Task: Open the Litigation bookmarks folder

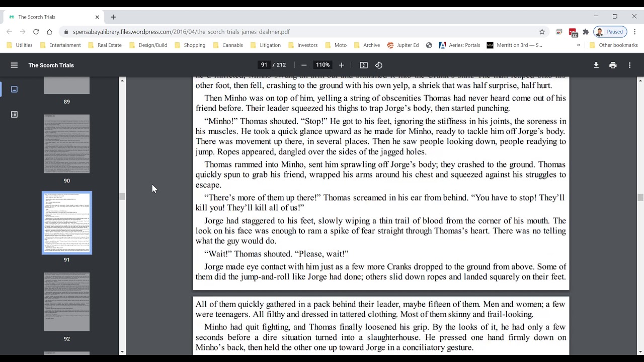Action: [x=265, y=45]
